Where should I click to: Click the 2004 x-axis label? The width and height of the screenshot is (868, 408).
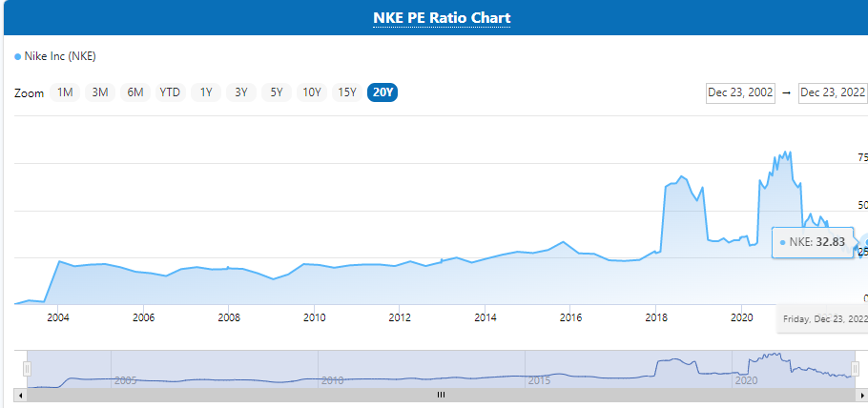point(58,317)
